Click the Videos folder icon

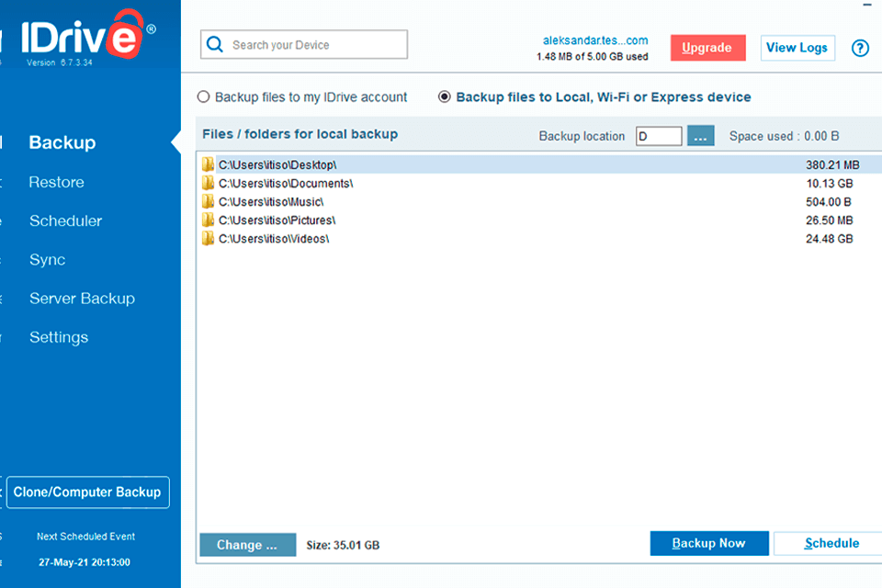(x=208, y=239)
